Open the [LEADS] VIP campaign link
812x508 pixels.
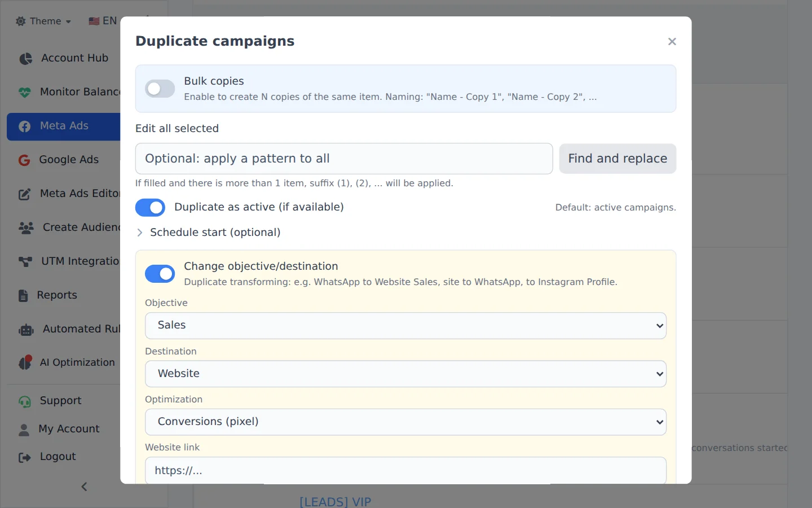[335, 501]
